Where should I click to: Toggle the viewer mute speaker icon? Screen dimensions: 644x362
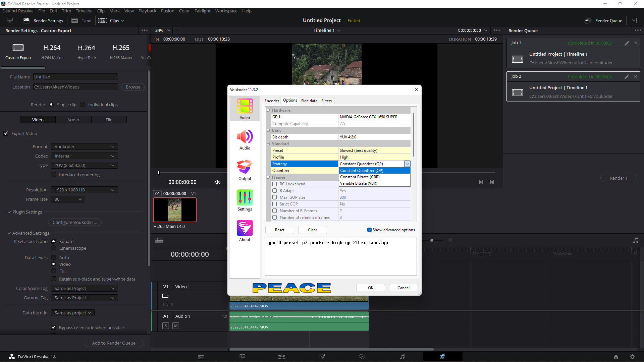[x=217, y=182]
